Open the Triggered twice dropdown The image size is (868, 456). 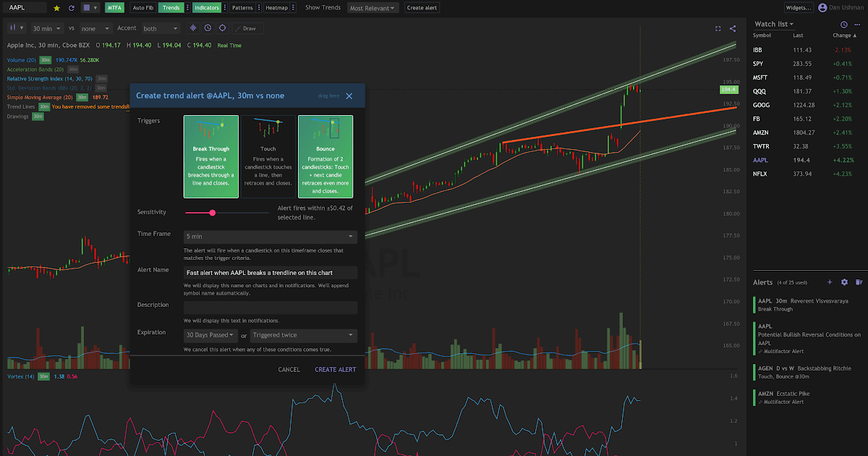pyautogui.click(x=304, y=335)
